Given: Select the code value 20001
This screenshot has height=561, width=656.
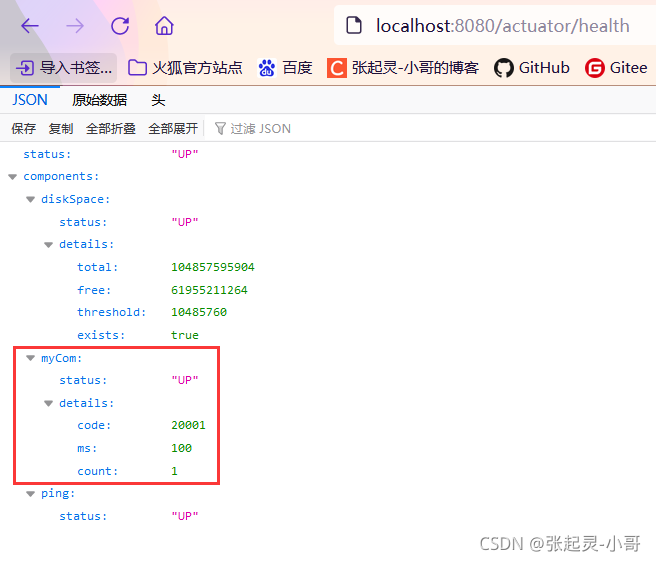Looking at the screenshot, I should [188, 425].
